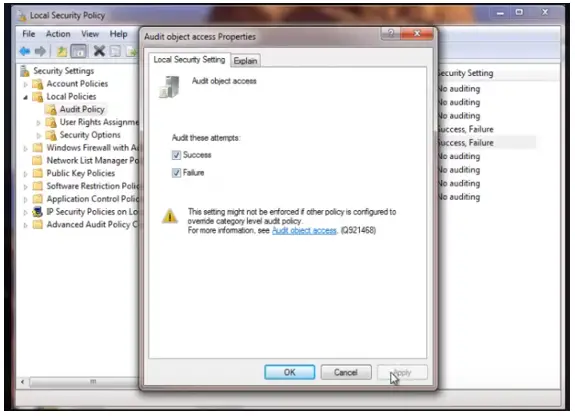Click the Forward arrow toolbar icon
The width and height of the screenshot is (575, 416).
click(x=40, y=51)
